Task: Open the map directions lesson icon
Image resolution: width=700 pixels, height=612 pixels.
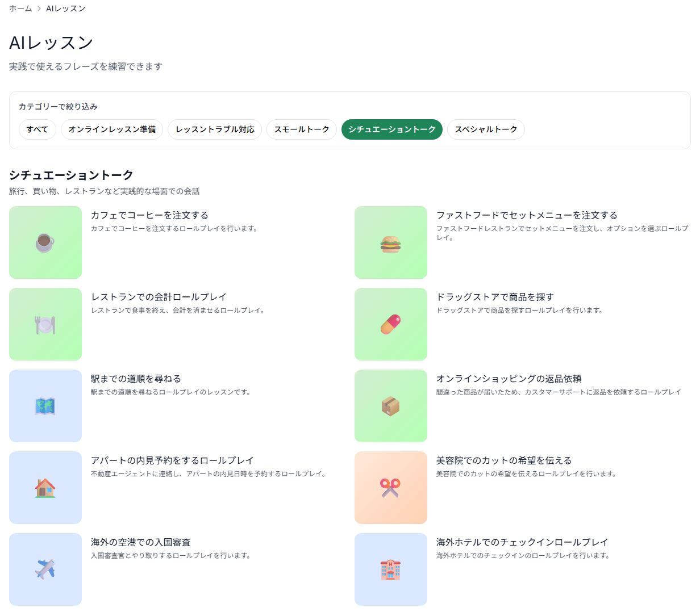Action: point(45,406)
